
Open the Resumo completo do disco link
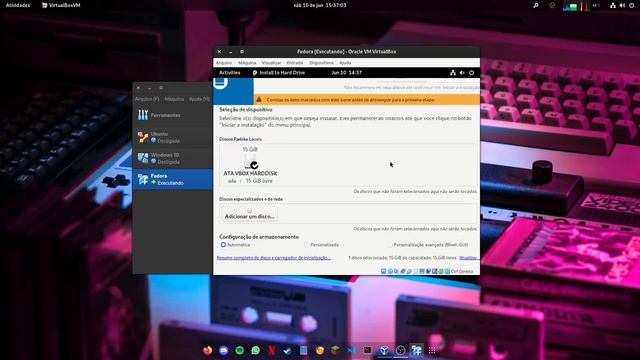[273, 258]
